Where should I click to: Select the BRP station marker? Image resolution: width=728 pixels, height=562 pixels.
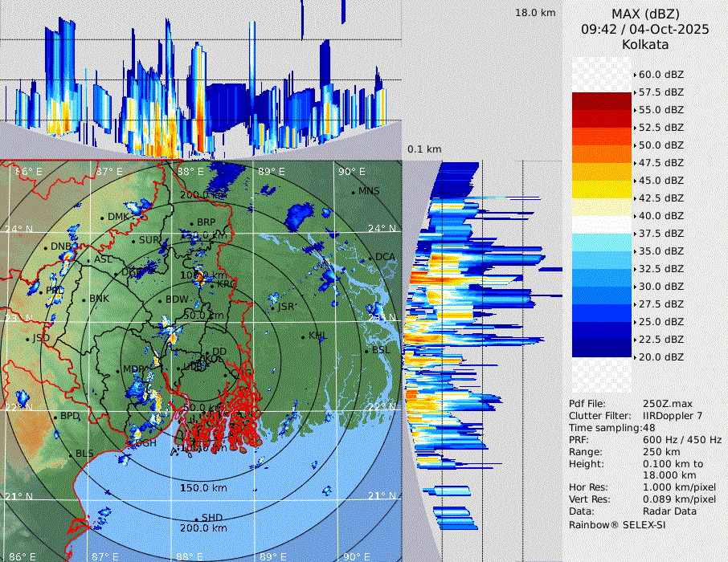(191, 224)
